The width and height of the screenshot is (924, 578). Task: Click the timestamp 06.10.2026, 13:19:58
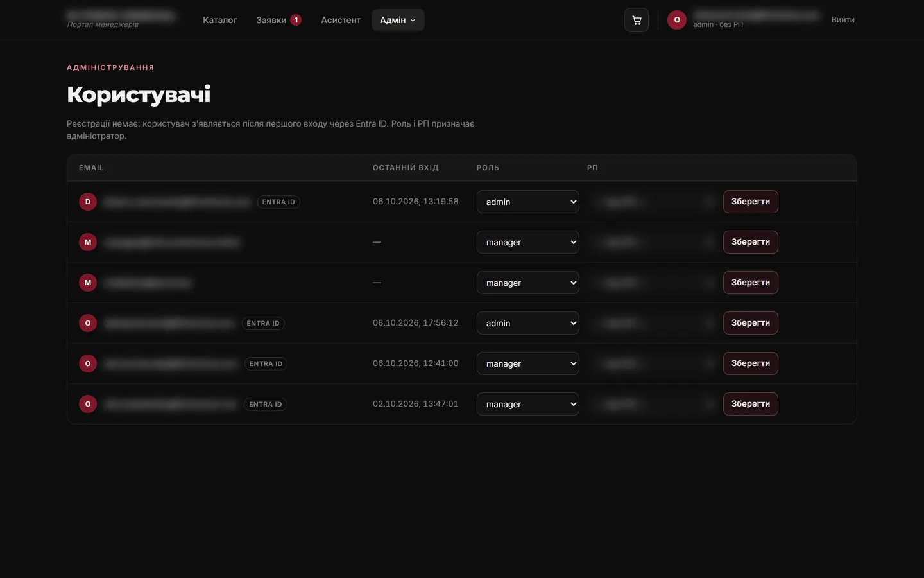416,202
